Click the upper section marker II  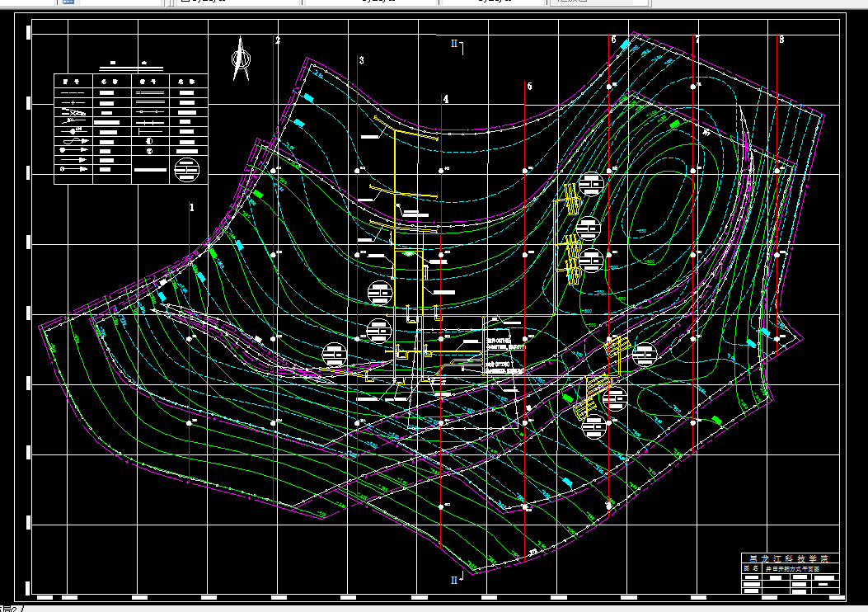[455, 44]
